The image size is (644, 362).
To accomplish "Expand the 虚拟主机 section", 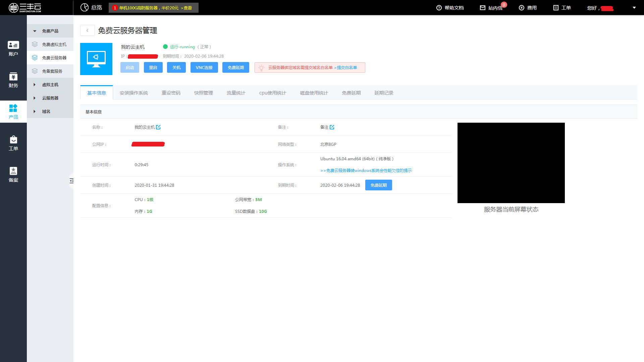I will 50,84.
